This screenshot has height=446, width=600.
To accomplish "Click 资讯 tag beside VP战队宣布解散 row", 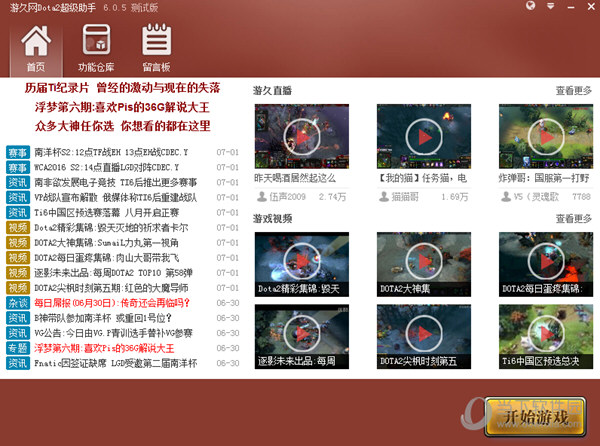I will tap(18, 198).
